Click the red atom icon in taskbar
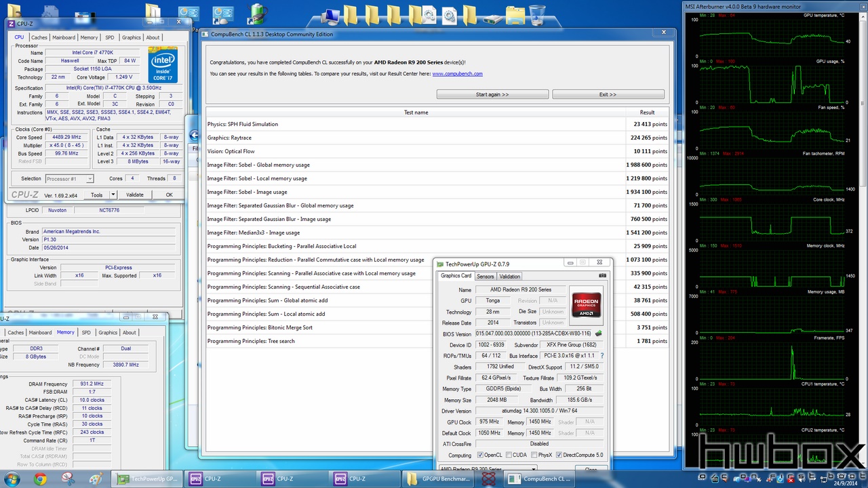The height and width of the screenshot is (488, 868). tap(489, 479)
